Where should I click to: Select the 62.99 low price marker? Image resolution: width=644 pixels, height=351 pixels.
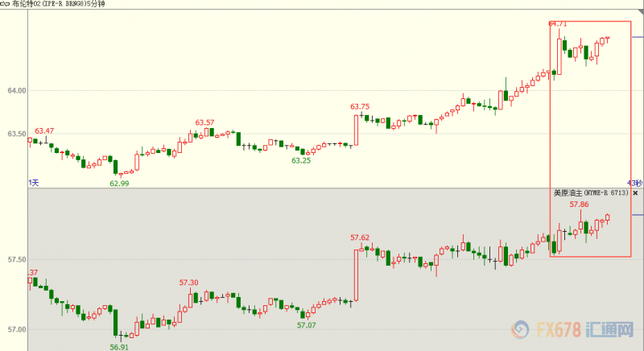pyautogui.click(x=119, y=184)
